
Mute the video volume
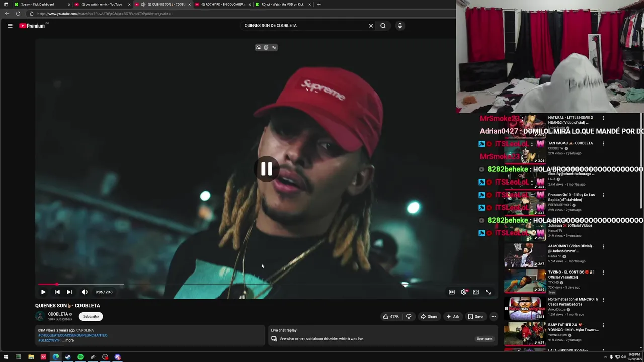click(x=85, y=292)
